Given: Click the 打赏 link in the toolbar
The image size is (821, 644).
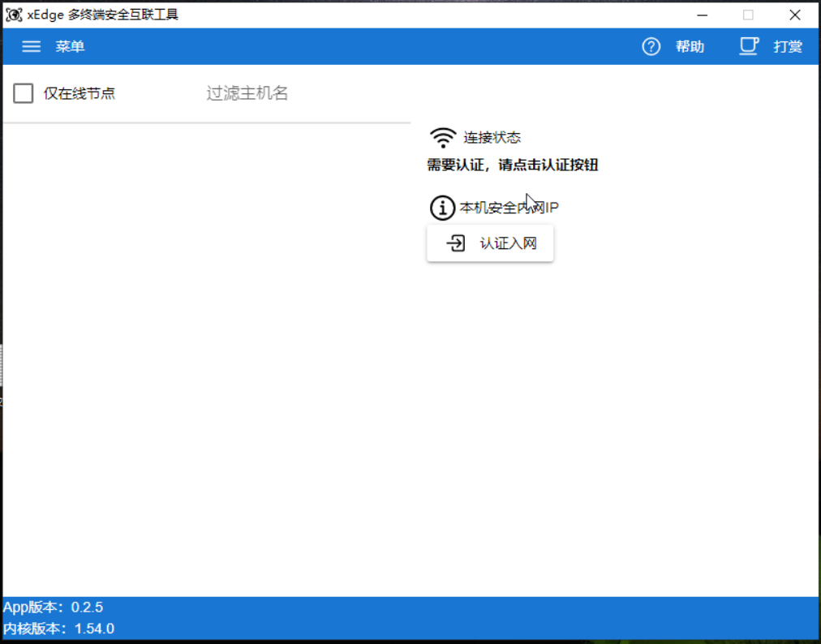Looking at the screenshot, I should 788,46.
